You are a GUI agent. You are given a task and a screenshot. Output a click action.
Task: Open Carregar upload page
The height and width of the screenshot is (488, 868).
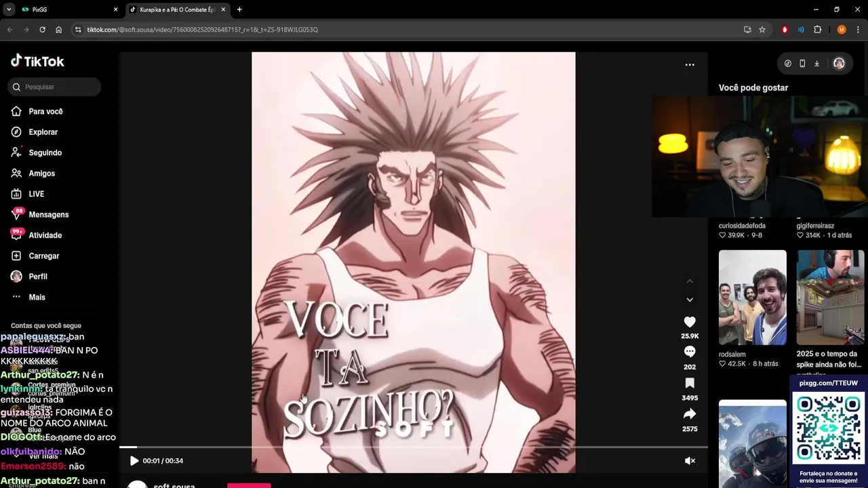click(x=35, y=256)
